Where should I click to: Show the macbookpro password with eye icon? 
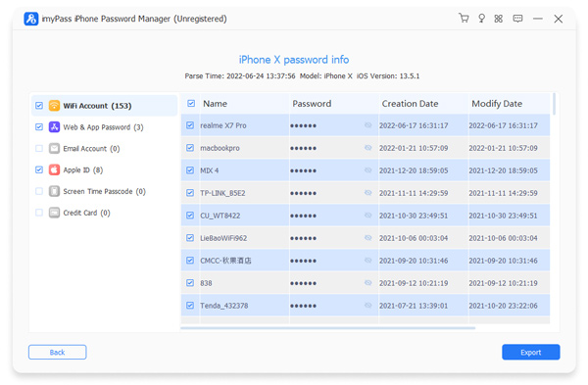(367, 148)
